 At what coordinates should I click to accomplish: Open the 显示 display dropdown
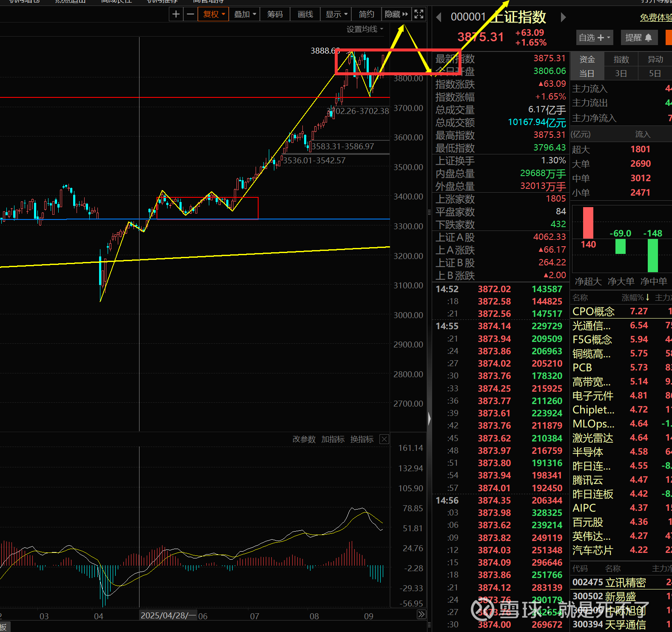[x=336, y=14]
